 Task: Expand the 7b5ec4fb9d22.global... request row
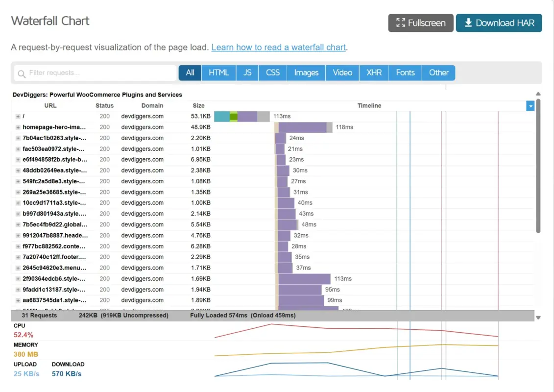(x=18, y=225)
